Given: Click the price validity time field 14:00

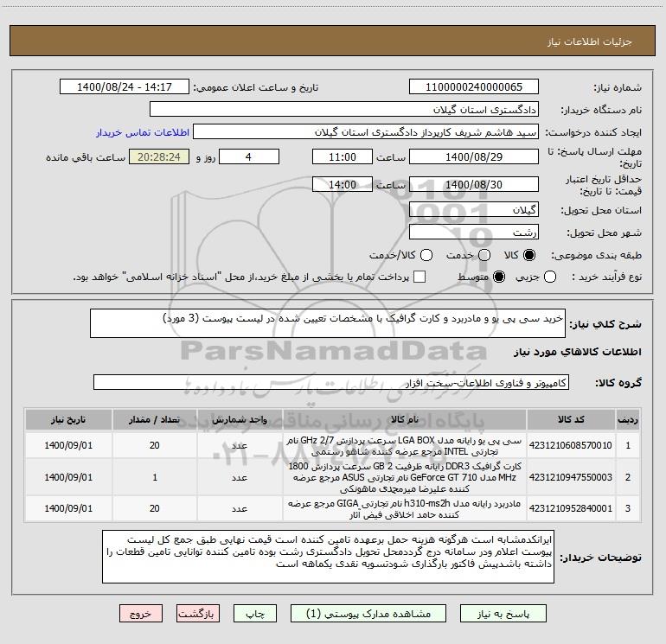Looking at the screenshot, I should tap(343, 184).
